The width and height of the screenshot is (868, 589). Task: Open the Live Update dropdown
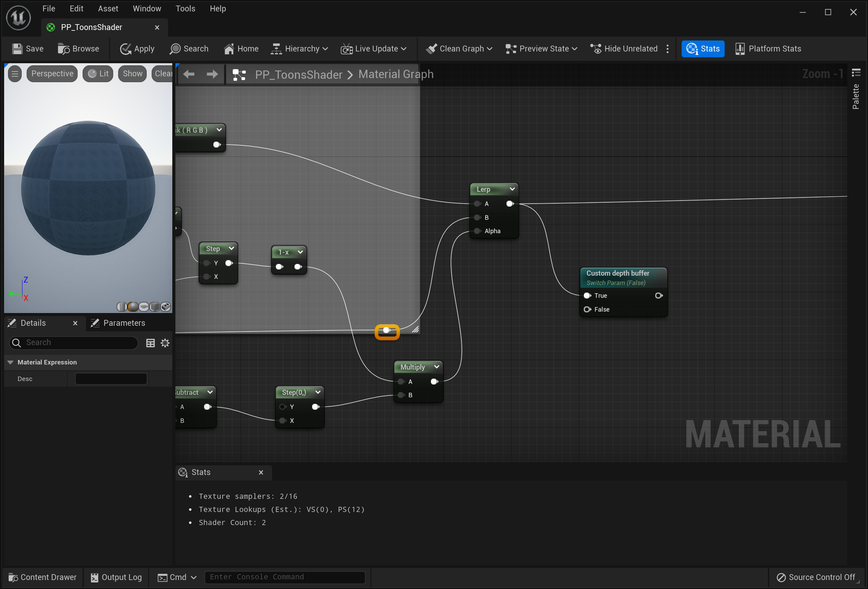[374, 49]
